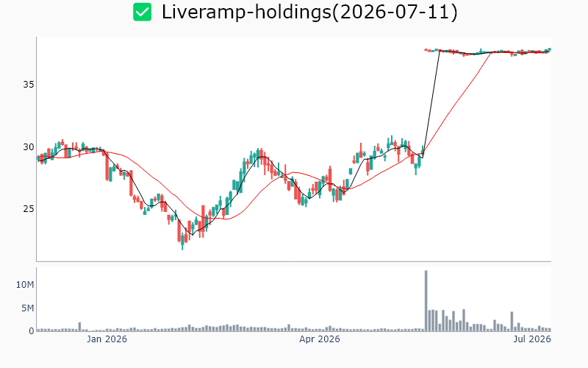Click the 10M volume axis label
This screenshot has height=368, width=588.
click(x=25, y=285)
